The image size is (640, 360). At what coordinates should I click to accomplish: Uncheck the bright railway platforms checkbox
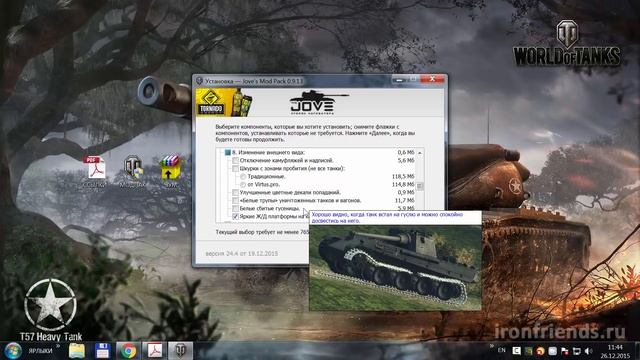(x=236, y=217)
